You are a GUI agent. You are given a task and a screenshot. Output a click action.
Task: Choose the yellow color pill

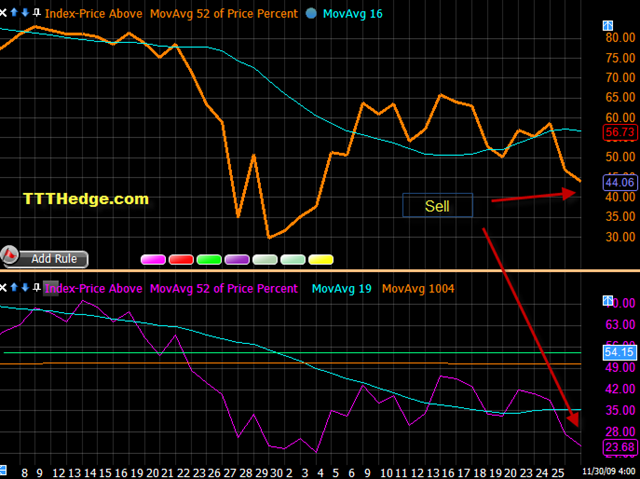pyautogui.click(x=321, y=259)
